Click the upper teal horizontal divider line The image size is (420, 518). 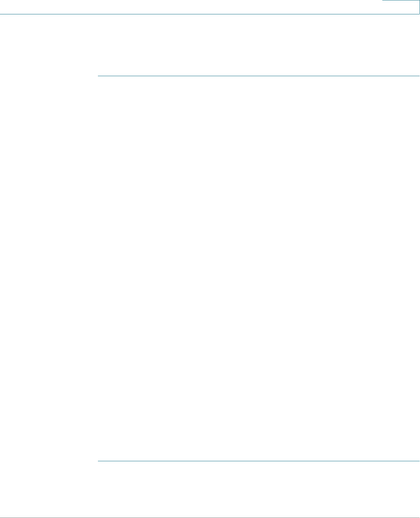coord(259,76)
